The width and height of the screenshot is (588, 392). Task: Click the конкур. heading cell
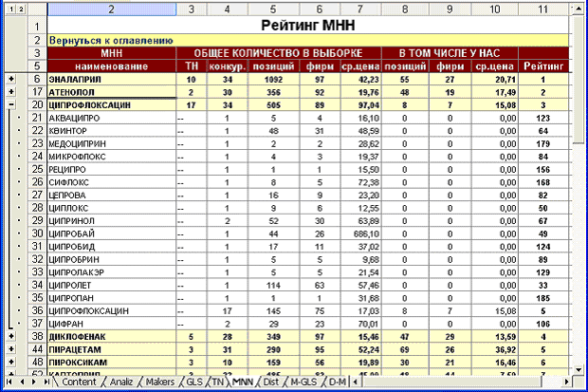tap(227, 66)
